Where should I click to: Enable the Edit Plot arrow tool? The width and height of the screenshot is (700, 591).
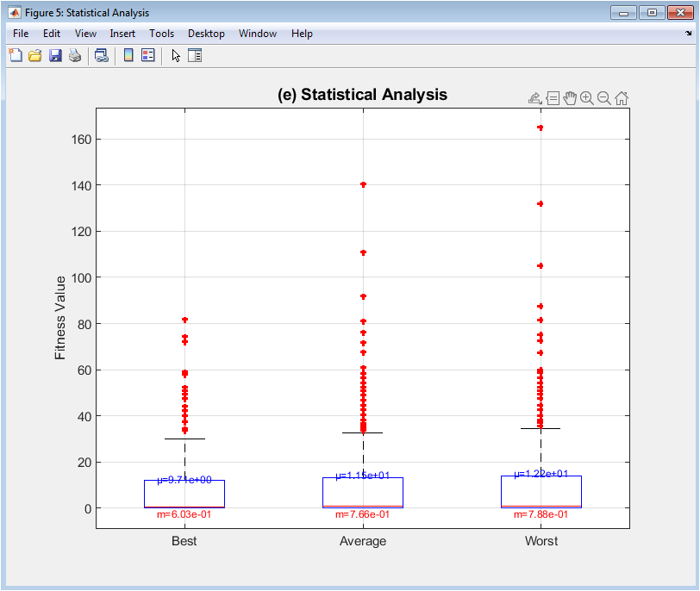(176, 55)
